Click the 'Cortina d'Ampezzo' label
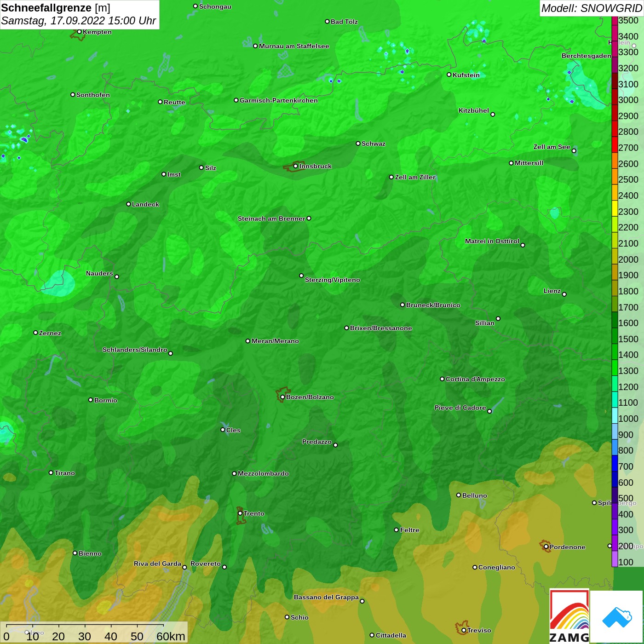Image resolution: width=644 pixels, height=644 pixels. point(475,379)
